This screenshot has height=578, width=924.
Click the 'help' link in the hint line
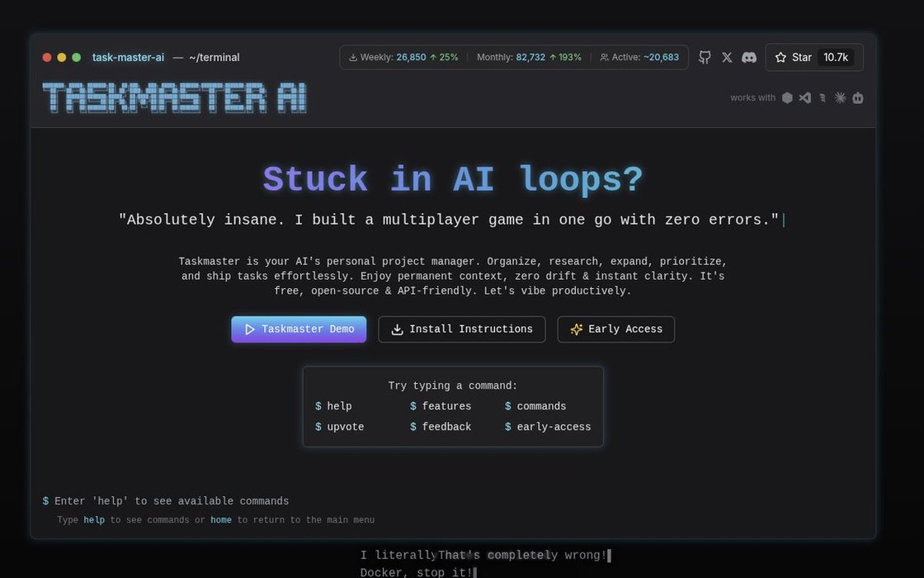(94, 520)
